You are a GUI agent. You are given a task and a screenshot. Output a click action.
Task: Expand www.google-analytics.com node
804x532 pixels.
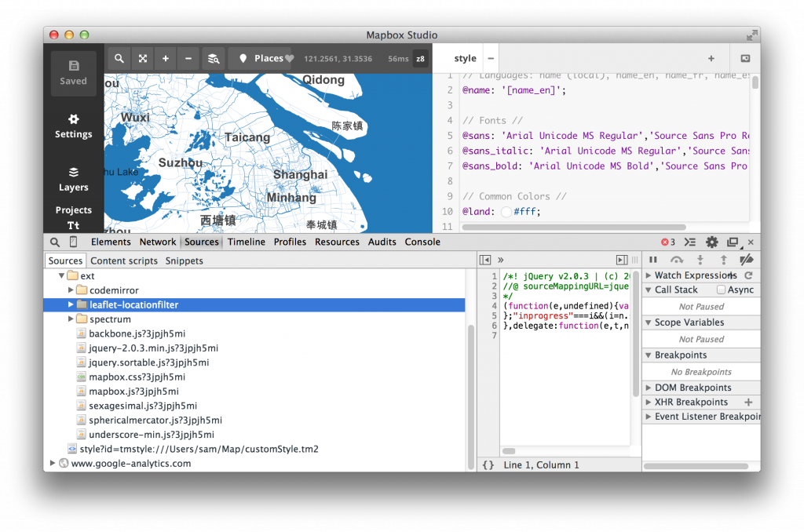point(53,463)
